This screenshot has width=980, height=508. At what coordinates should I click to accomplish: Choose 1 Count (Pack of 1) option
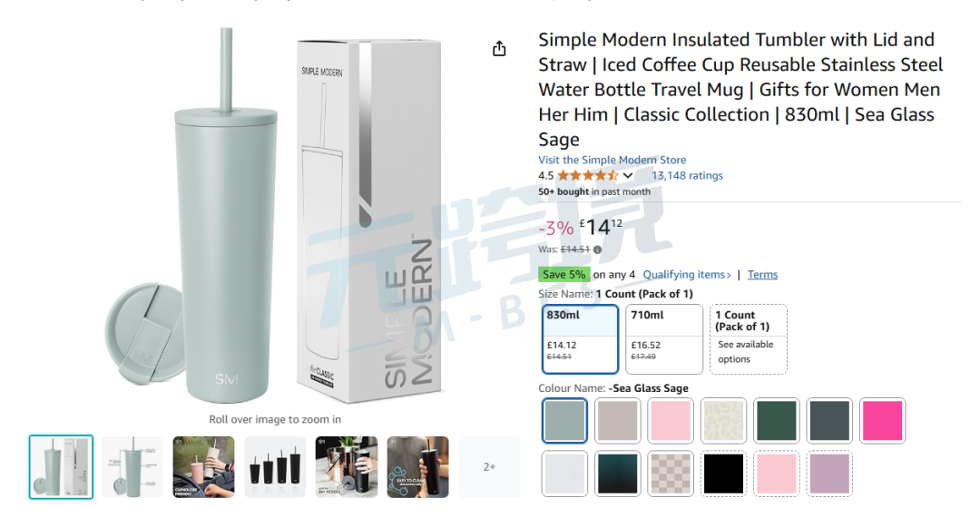[748, 338]
